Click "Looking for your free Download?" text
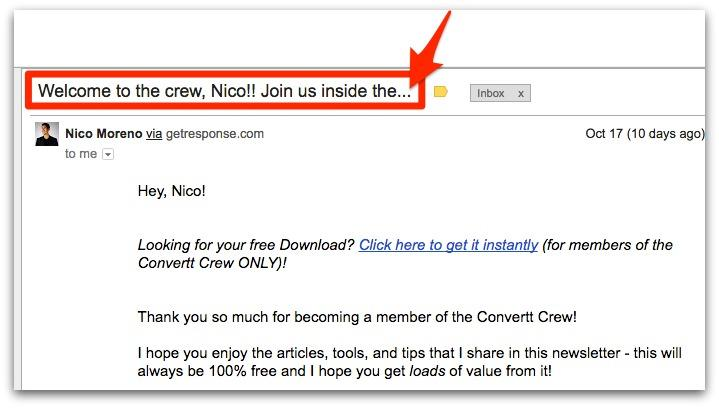This screenshot has height=408, width=719. tap(246, 245)
